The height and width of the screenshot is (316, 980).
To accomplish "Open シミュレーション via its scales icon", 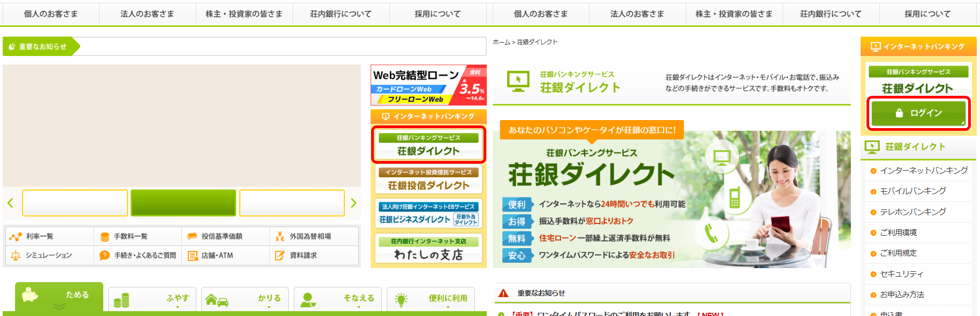I will (x=16, y=255).
